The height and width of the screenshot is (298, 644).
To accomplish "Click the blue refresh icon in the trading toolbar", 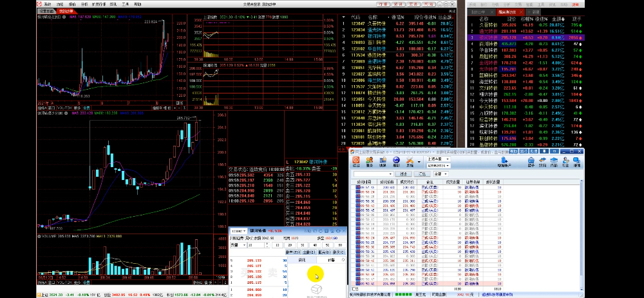I will 396,161.
